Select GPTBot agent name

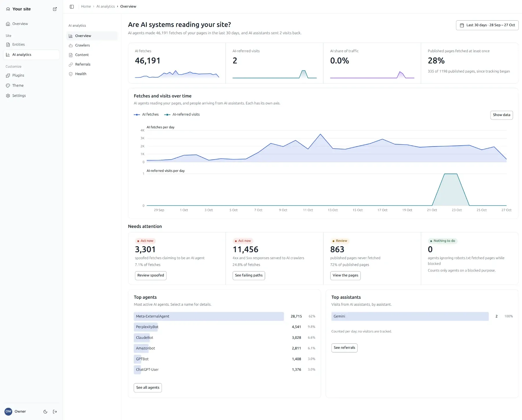click(142, 359)
